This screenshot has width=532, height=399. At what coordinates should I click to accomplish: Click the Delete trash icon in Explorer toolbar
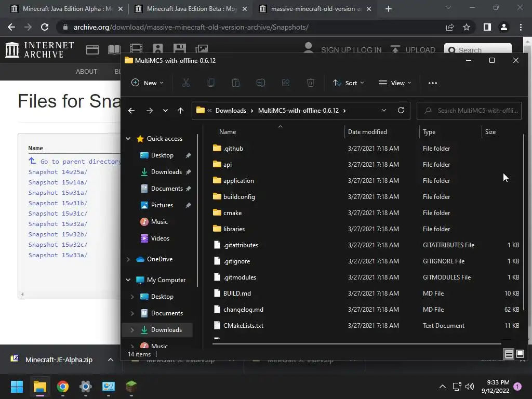[311, 83]
